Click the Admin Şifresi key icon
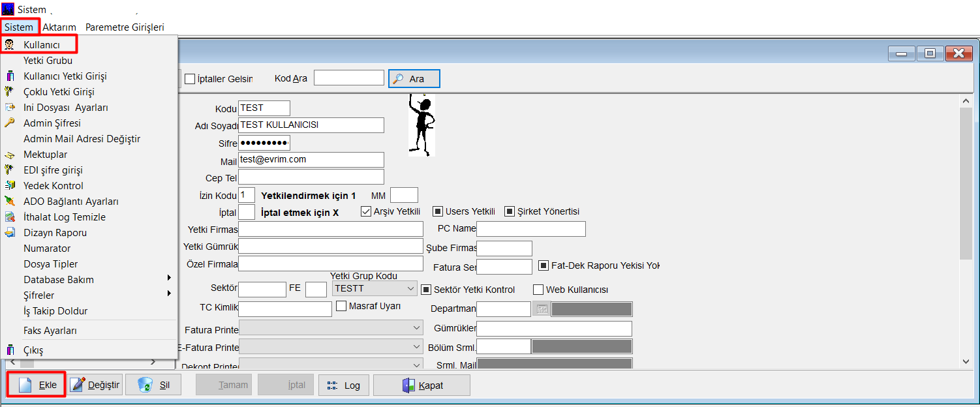The height and width of the screenshot is (407, 980). [x=10, y=123]
